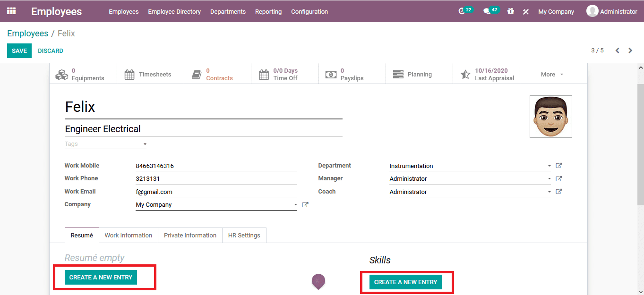
Task: Open Company external link icon
Action: tap(305, 205)
